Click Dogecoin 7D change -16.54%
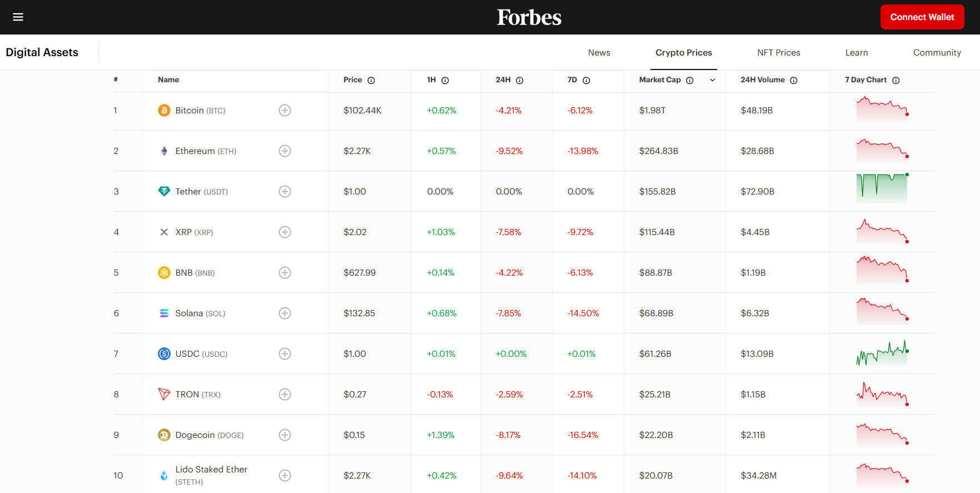The image size is (980, 493). pyautogui.click(x=583, y=435)
